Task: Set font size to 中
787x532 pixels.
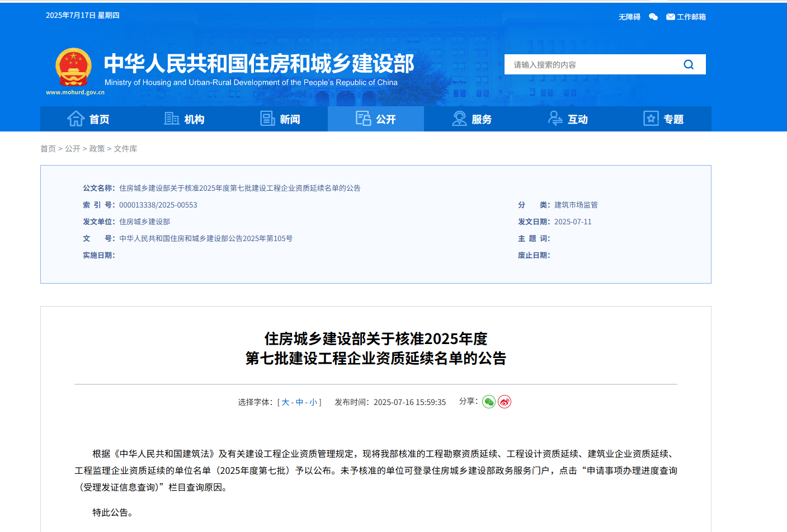Action: click(299, 402)
